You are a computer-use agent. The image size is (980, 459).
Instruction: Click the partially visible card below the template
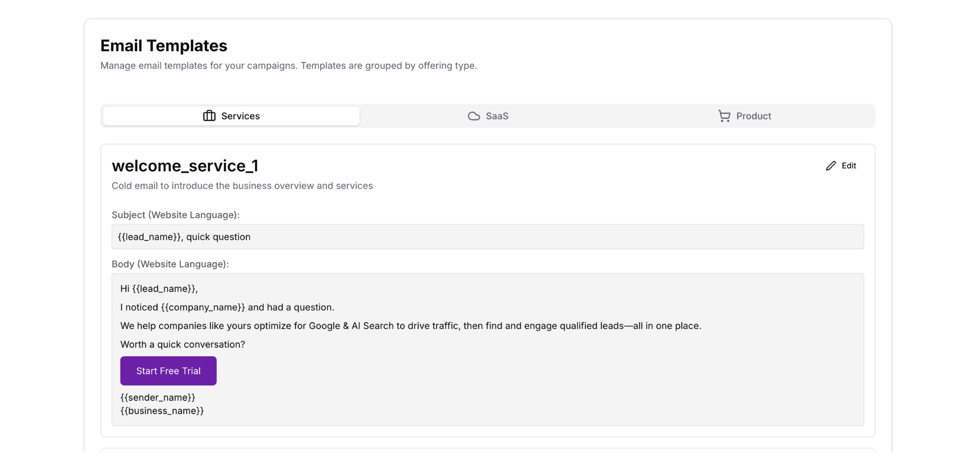click(487, 454)
